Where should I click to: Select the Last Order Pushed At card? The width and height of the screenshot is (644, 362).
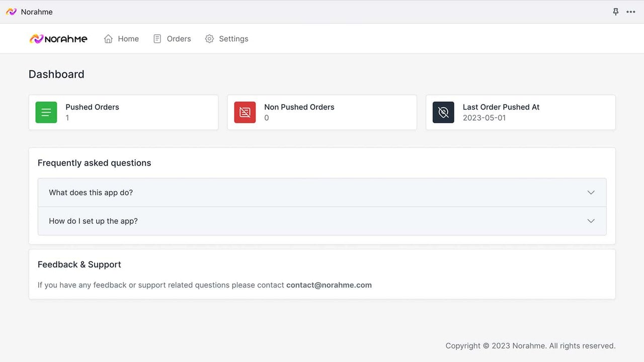pyautogui.click(x=521, y=113)
